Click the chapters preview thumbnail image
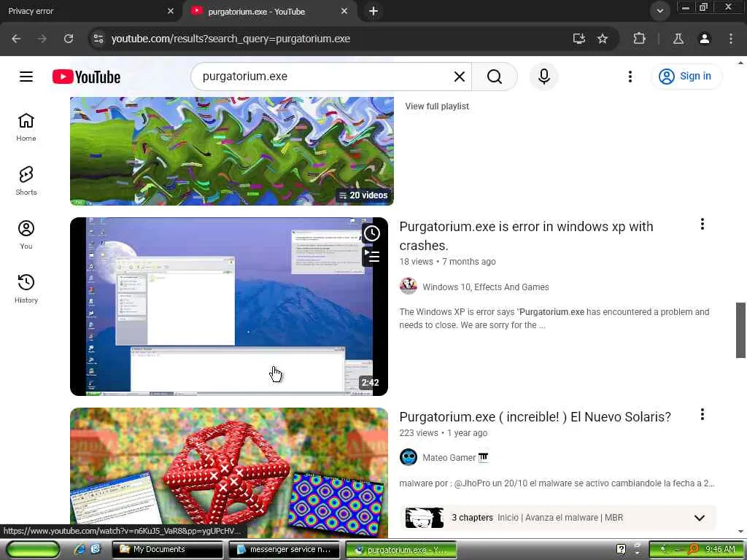 (x=424, y=518)
